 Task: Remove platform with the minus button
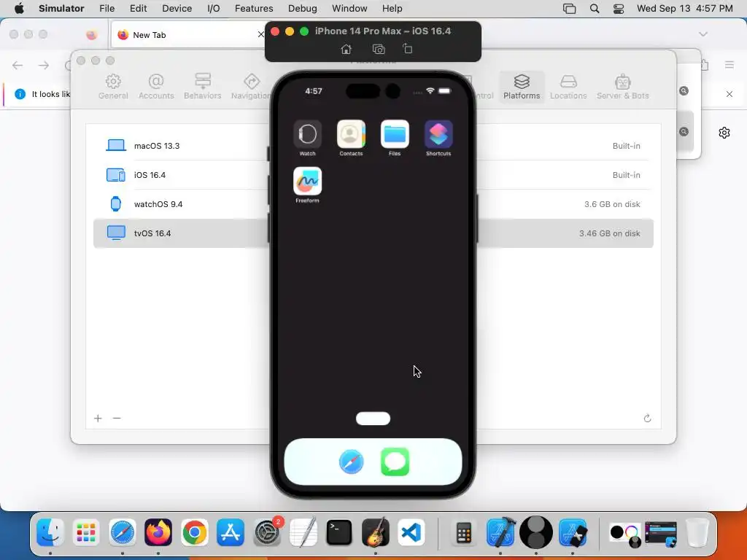click(x=117, y=418)
